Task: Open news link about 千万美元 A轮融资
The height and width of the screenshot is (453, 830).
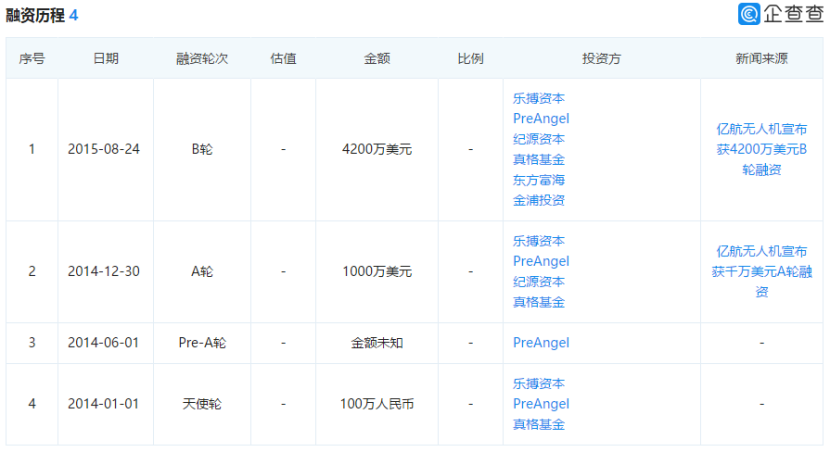Action: point(761,271)
